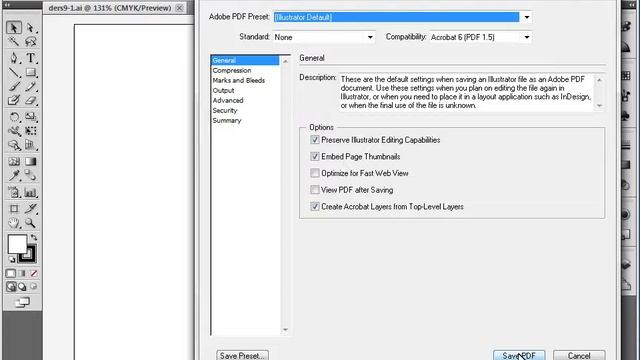The image size is (640, 360).
Task: Toggle Embed Page Thumbnails checkbox
Action: coord(315,156)
